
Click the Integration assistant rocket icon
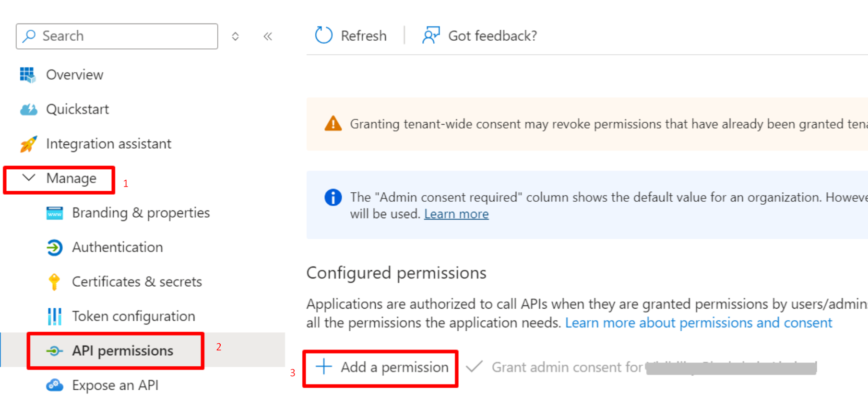point(28,144)
